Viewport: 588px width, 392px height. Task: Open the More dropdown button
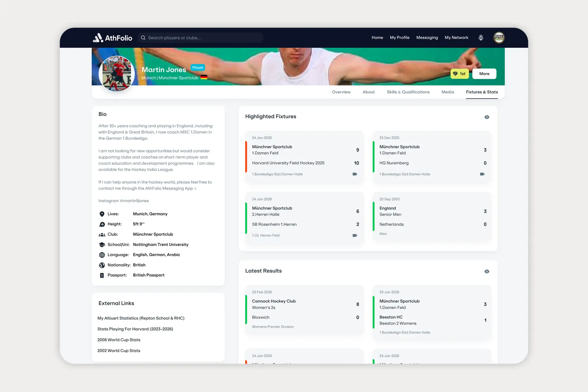click(484, 74)
